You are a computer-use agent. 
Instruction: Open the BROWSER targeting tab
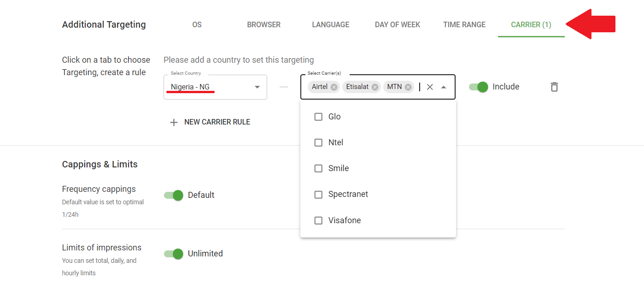[263, 24]
